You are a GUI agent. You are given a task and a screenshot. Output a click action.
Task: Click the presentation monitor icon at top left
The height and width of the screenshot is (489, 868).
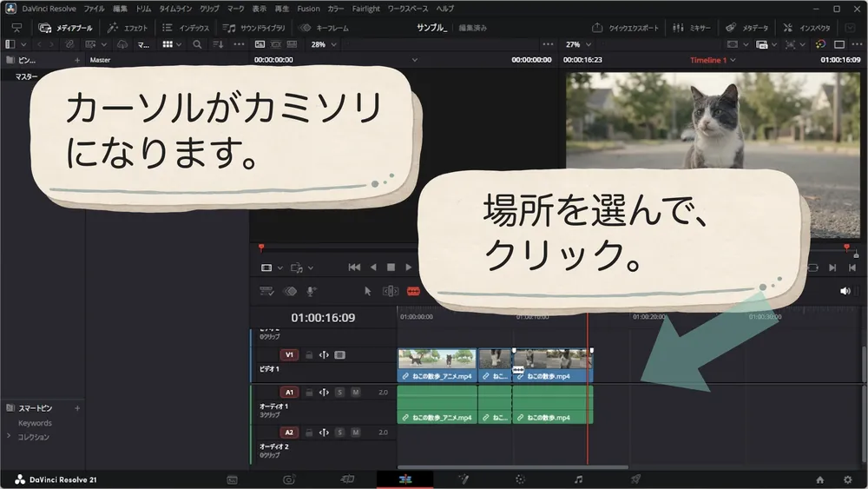(16, 28)
